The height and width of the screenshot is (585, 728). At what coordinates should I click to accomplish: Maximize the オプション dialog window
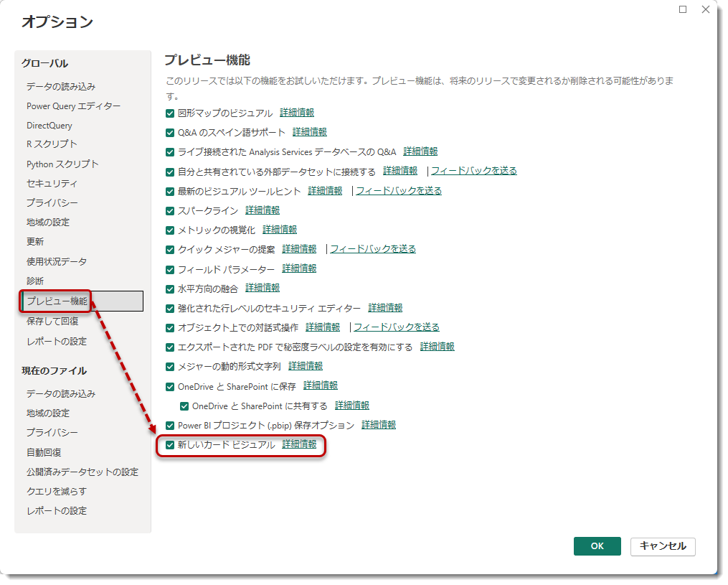point(683,9)
